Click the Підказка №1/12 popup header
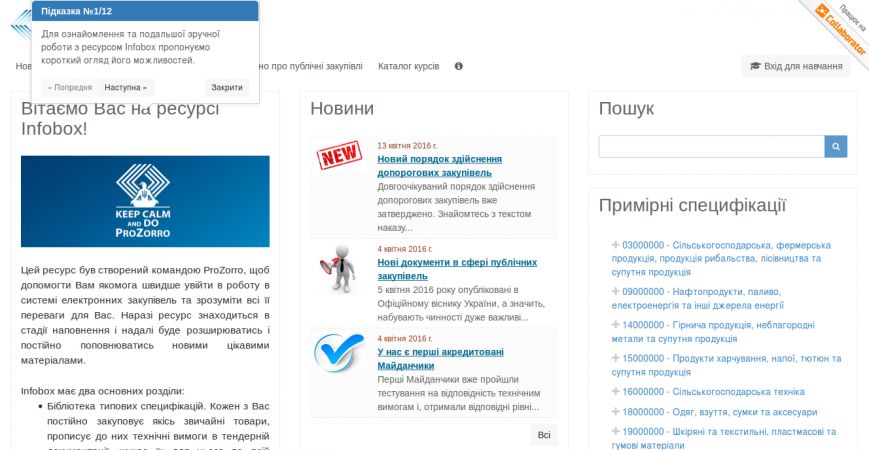869x450 pixels. 145,11
